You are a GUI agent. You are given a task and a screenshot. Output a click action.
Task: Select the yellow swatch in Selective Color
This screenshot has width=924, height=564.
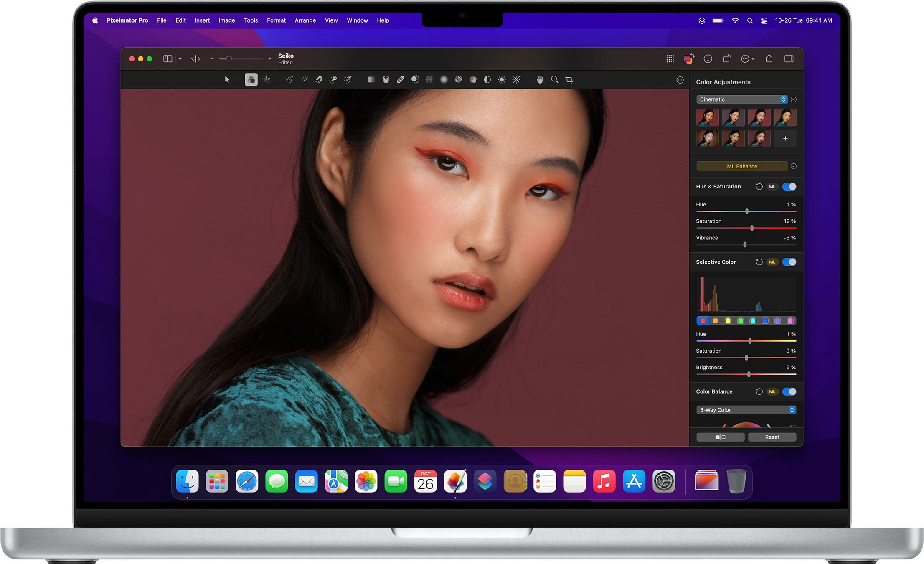click(728, 320)
